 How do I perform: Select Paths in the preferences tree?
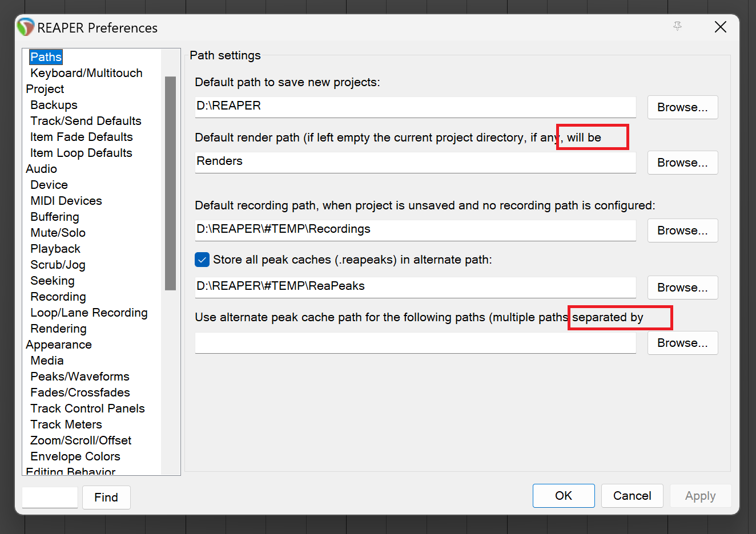coord(46,57)
